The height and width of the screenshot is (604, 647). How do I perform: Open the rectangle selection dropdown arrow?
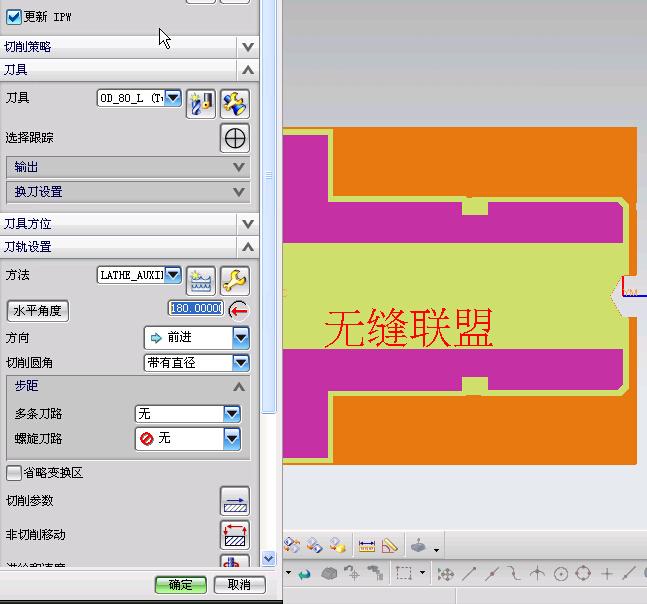click(422, 573)
